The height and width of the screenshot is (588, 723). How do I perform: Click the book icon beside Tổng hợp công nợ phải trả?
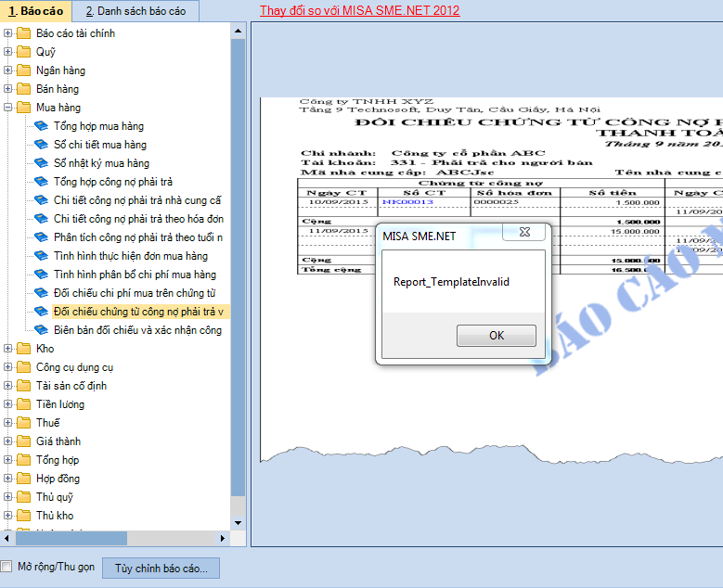point(41,182)
